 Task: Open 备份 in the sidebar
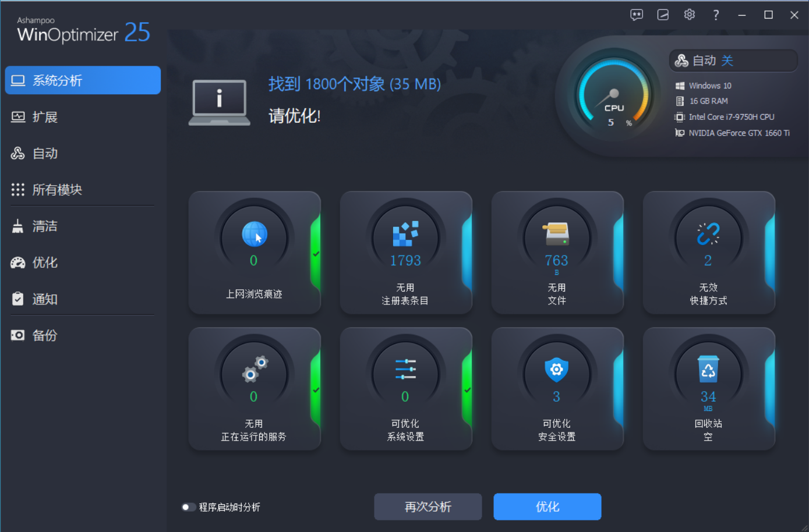click(x=83, y=335)
